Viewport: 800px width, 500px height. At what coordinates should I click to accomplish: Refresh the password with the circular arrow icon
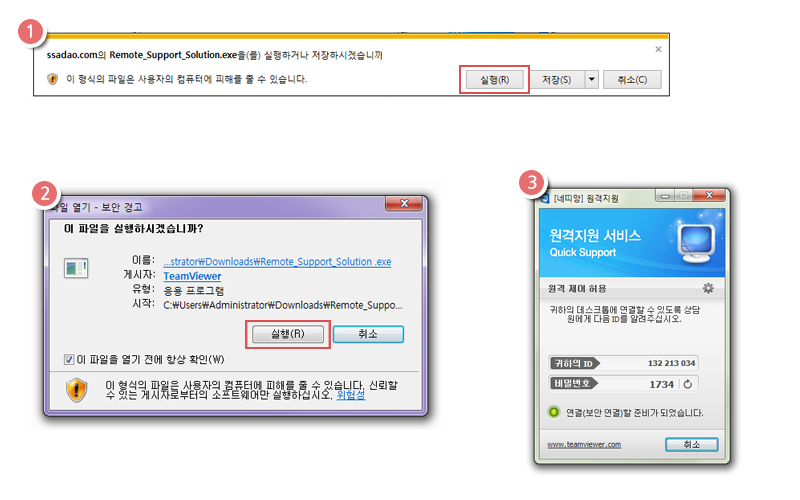688,384
